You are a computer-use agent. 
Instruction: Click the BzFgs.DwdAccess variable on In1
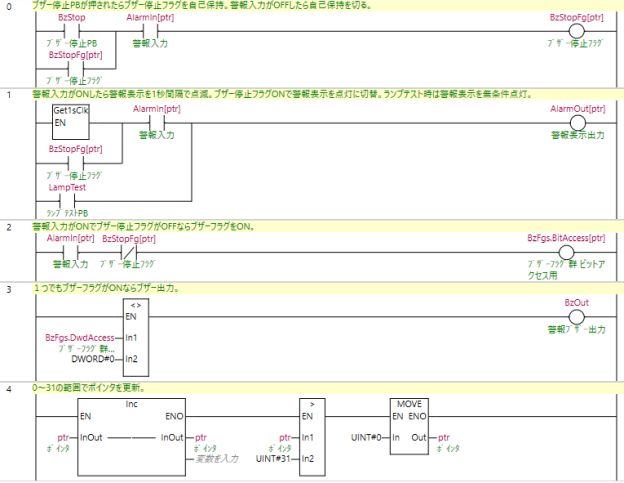pyautogui.click(x=80, y=338)
